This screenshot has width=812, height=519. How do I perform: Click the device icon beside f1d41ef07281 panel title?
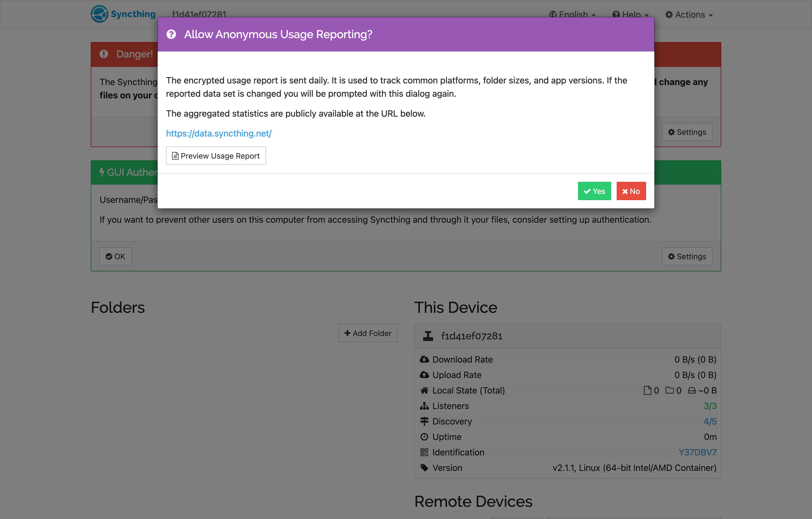coord(428,336)
